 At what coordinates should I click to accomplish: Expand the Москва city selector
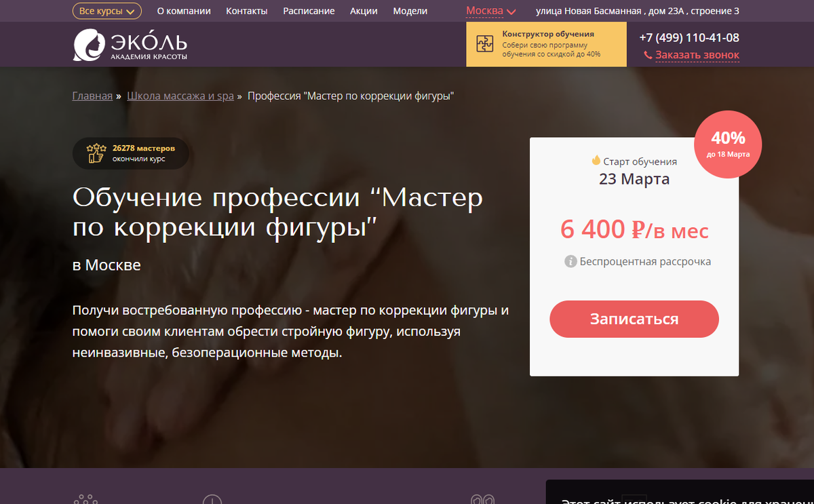(x=491, y=11)
